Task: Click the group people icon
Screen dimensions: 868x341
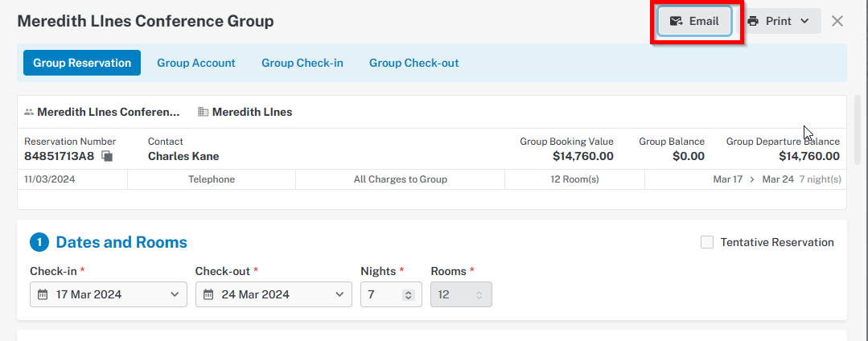Action: tap(29, 112)
